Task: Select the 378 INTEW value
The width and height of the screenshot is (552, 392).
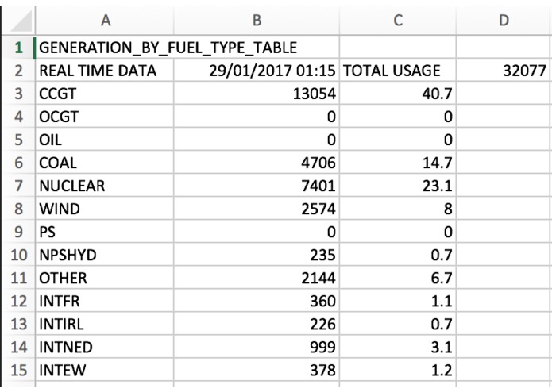Action: (x=257, y=370)
